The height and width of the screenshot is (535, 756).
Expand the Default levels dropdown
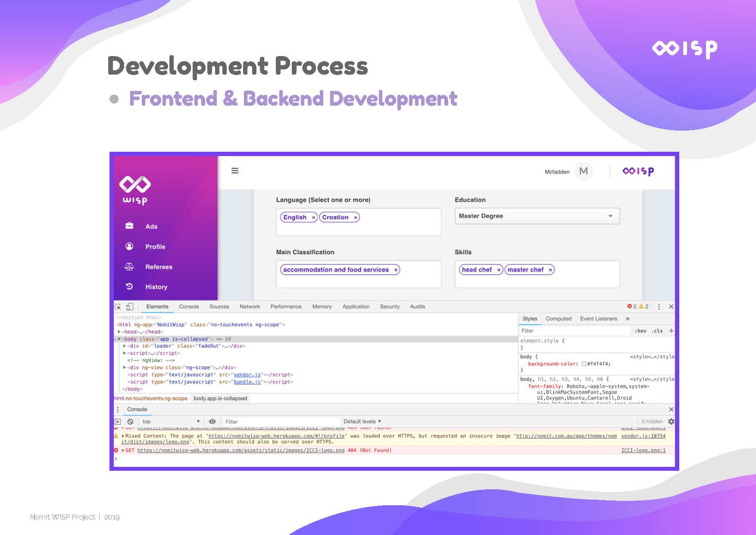362,422
